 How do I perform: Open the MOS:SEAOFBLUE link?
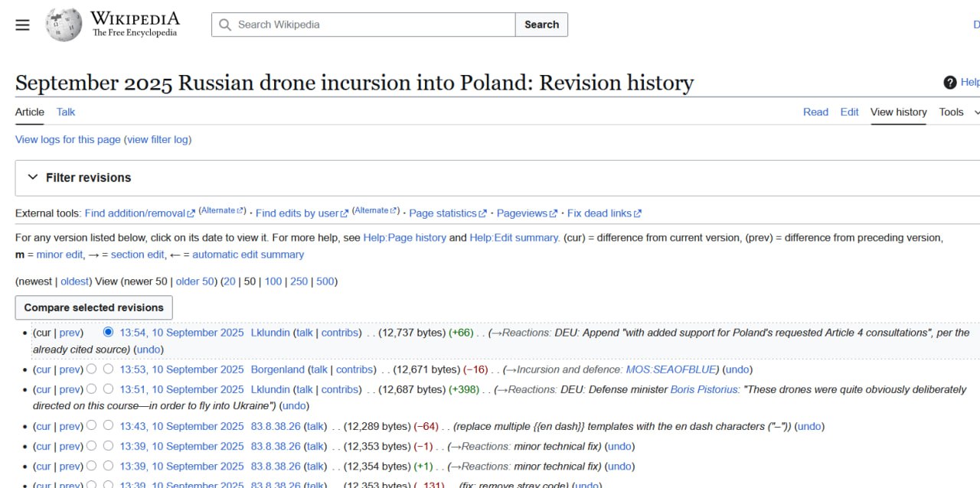(x=671, y=369)
